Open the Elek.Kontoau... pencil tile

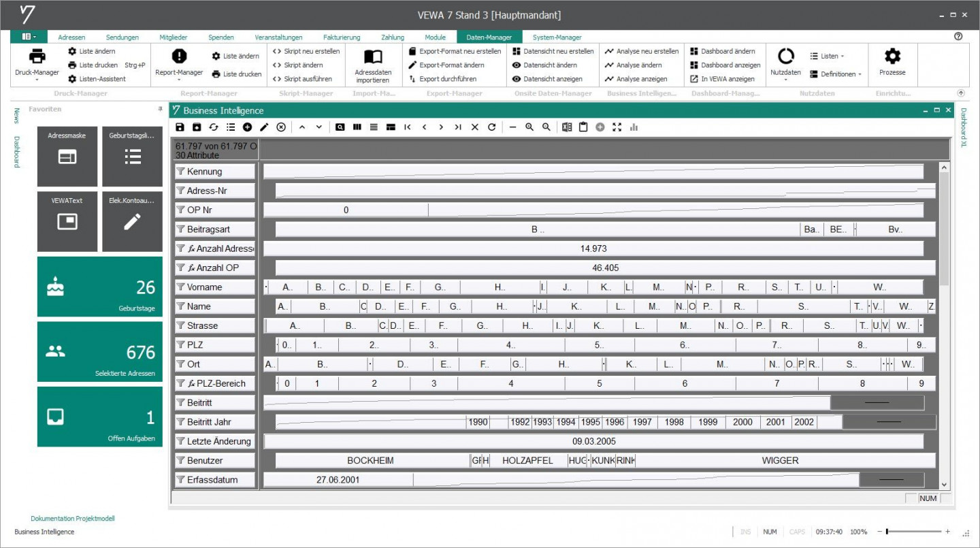pyautogui.click(x=133, y=221)
